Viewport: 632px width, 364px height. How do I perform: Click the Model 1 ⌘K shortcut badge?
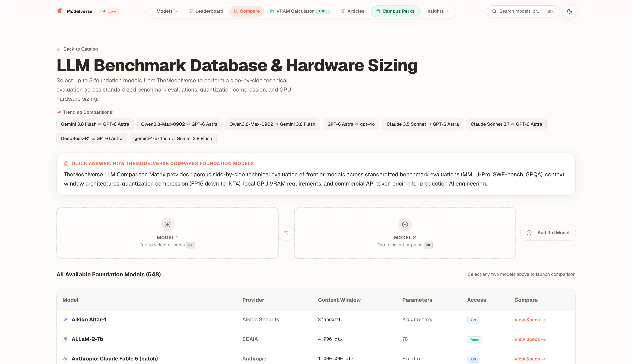(190, 245)
